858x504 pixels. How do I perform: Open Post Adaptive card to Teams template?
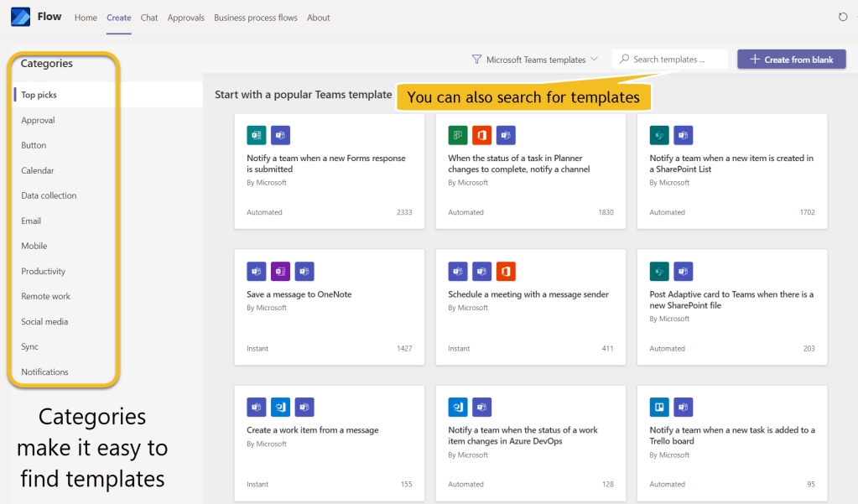pos(731,300)
